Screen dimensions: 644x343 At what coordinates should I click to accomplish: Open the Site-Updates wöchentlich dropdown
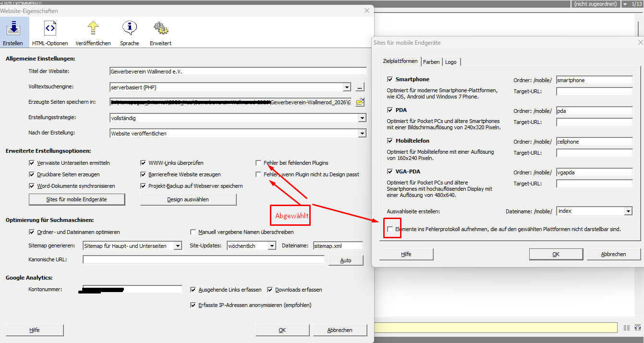272,246
